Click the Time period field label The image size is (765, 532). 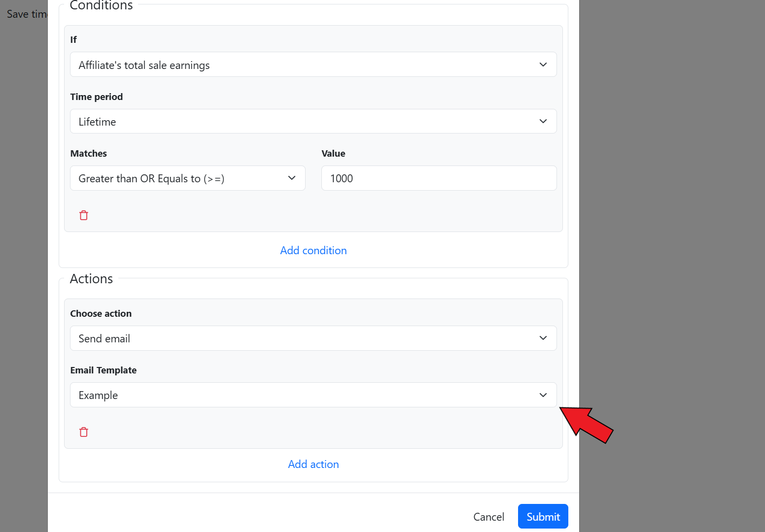(97, 97)
